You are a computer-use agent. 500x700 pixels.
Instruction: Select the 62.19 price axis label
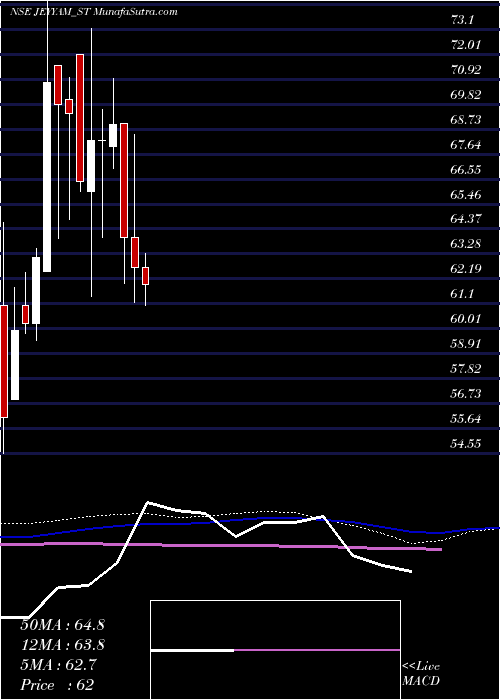tap(466, 269)
